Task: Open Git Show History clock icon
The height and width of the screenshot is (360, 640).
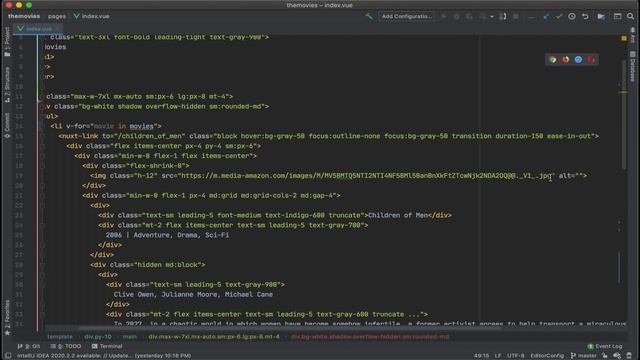Action: [x=572, y=16]
